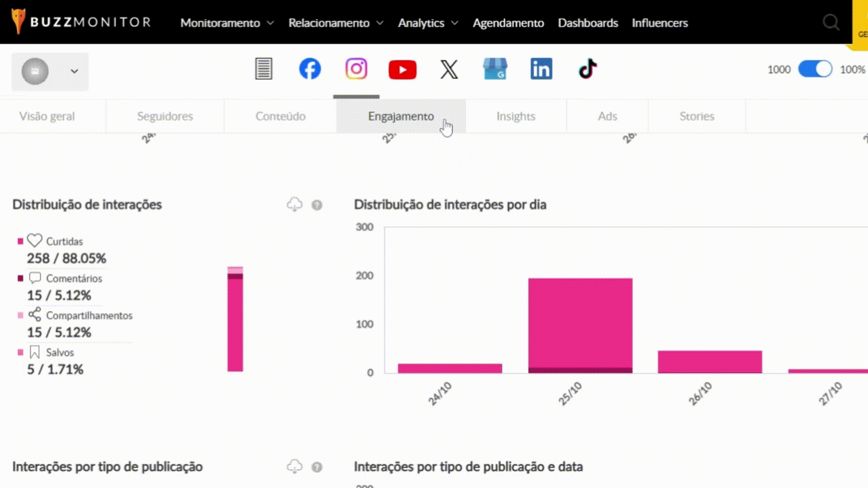Toggle the 1000 / 100% switch
The width and height of the screenshot is (868, 488).
pyautogui.click(x=815, y=69)
